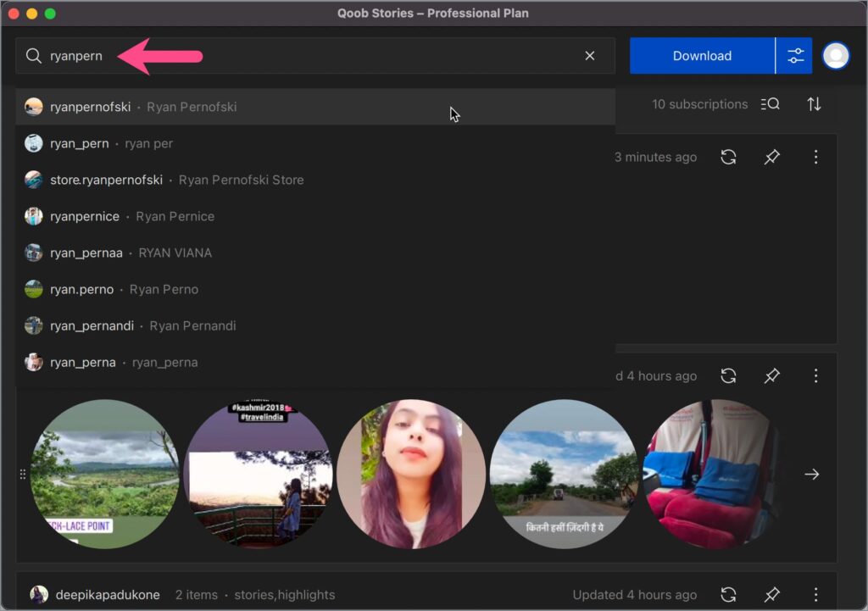Click the search magnifier icon
The width and height of the screenshot is (868, 611).
(x=34, y=56)
